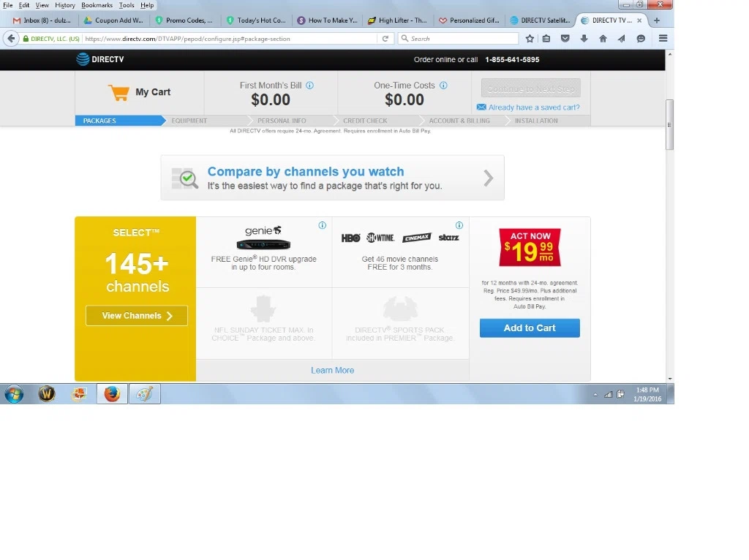Switch to the Promo Codes tab
749x560 pixels.
185,20
